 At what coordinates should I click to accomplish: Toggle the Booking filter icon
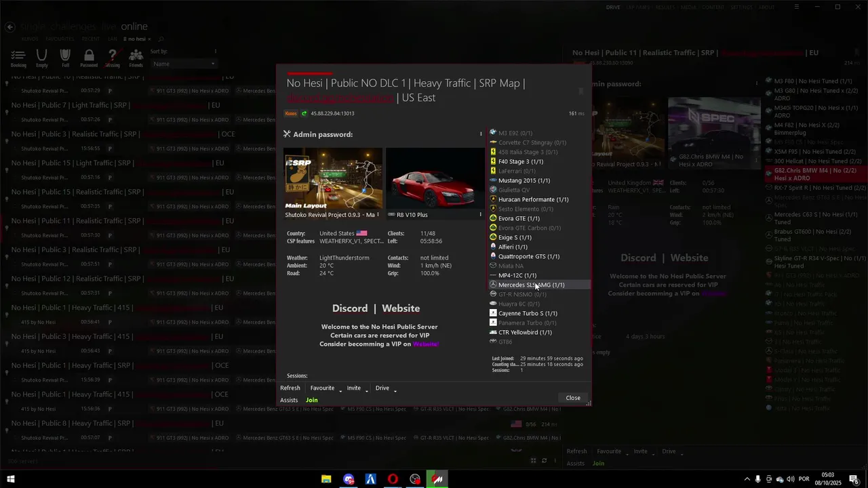[18, 58]
